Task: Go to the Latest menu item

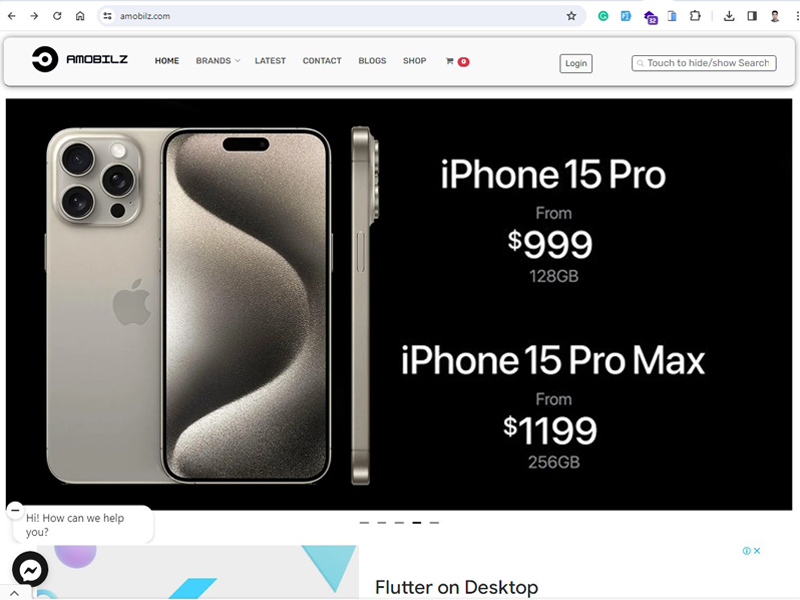Action: click(x=270, y=61)
